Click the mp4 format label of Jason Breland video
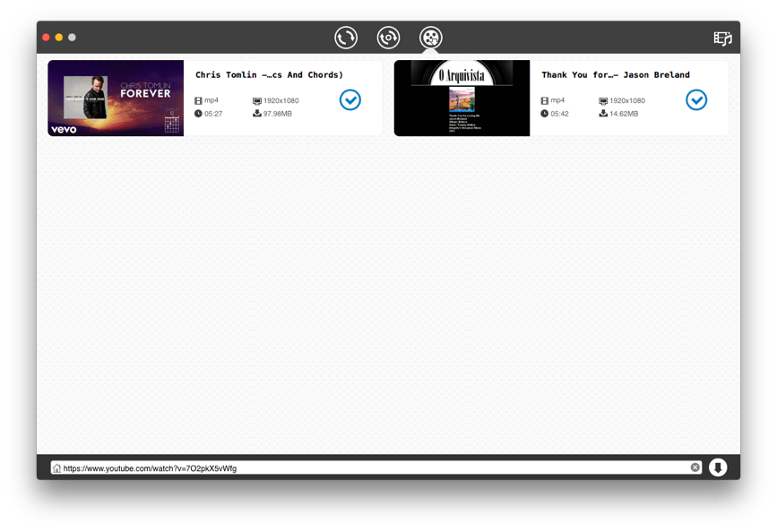 pyautogui.click(x=557, y=100)
